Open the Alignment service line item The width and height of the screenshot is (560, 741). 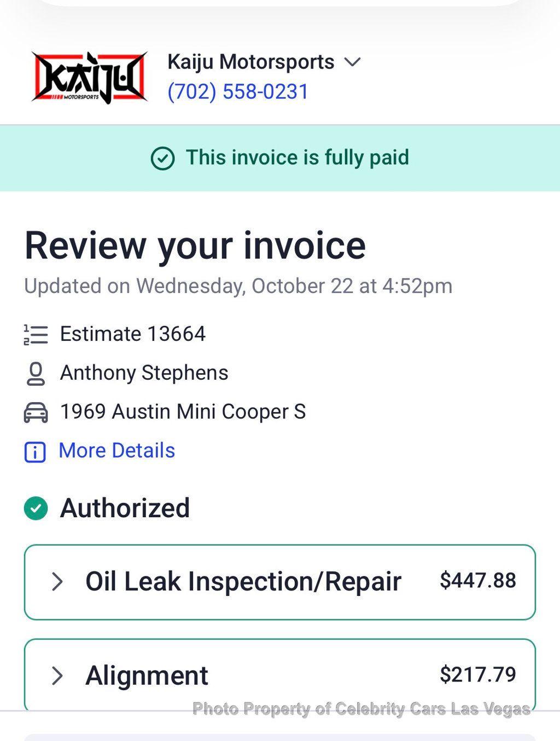147,675
